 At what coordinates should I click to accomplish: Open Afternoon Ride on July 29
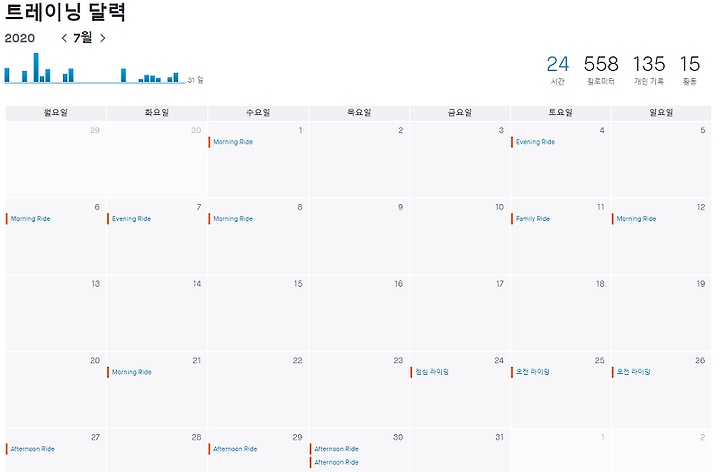235,449
